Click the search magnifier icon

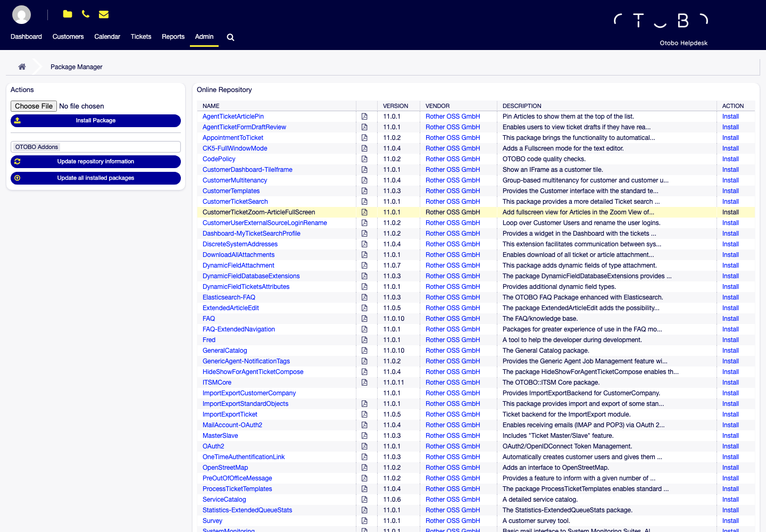click(x=230, y=37)
